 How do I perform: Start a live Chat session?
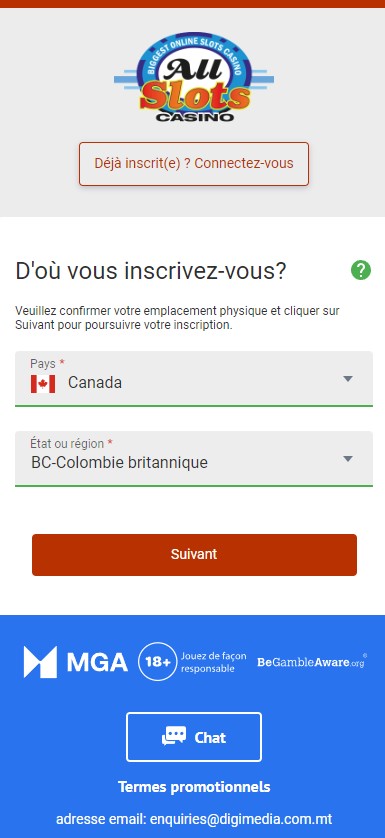click(x=194, y=737)
